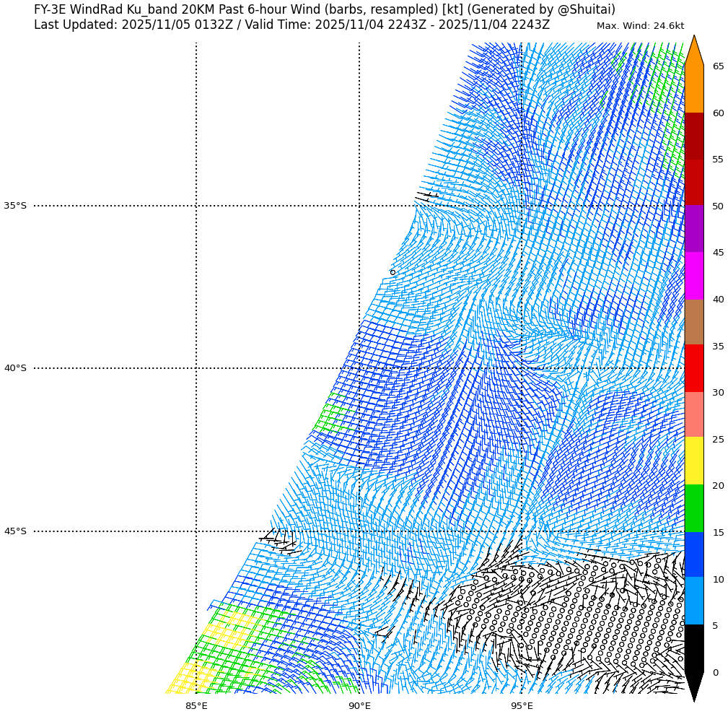Image resolution: width=728 pixels, height=714 pixels.
Task: Click the isolated calm-wind circle near 37°S
Action: pos(392,272)
